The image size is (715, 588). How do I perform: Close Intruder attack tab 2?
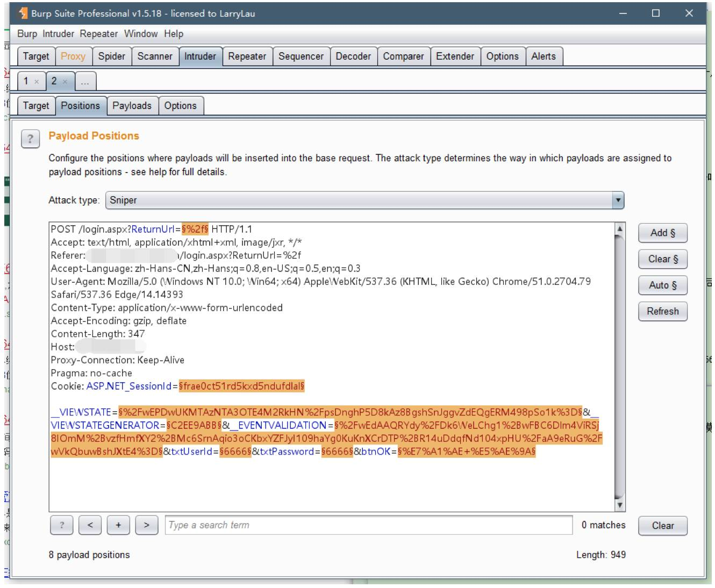click(x=65, y=82)
